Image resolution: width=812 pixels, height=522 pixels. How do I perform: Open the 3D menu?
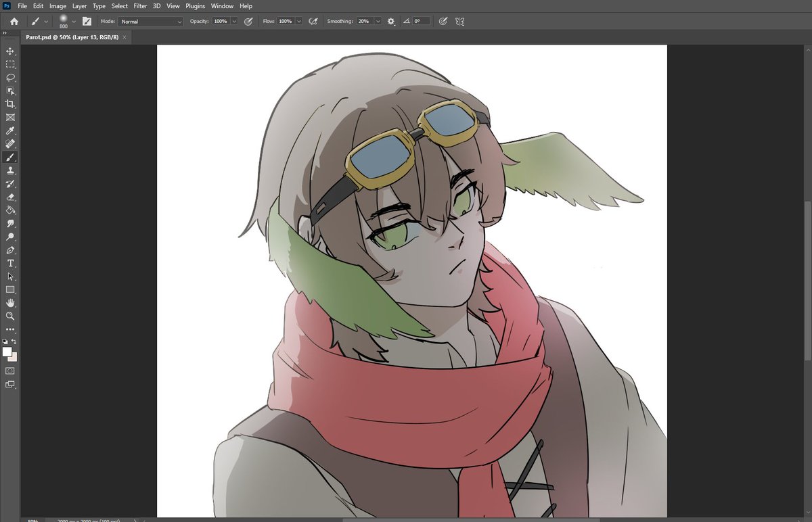157,6
